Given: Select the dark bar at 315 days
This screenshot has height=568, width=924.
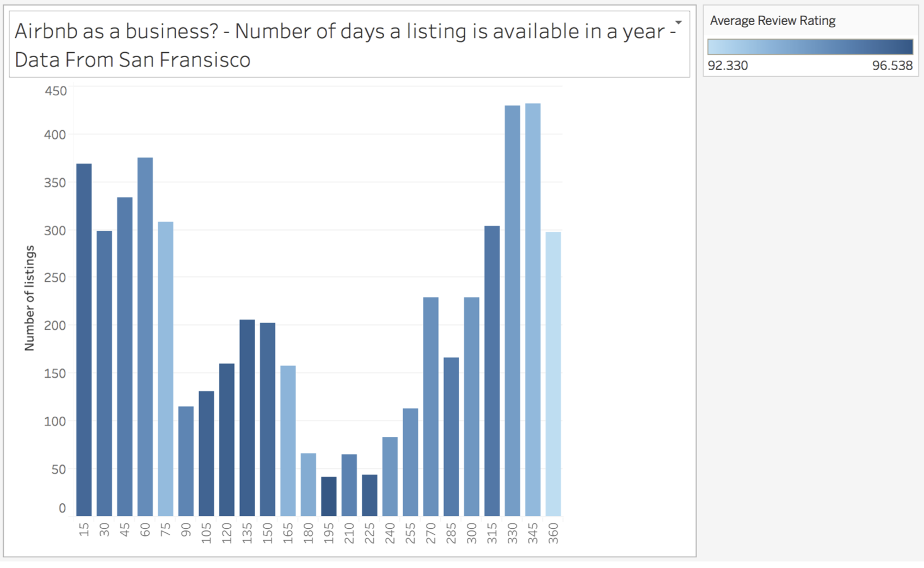Looking at the screenshot, I should [492, 371].
